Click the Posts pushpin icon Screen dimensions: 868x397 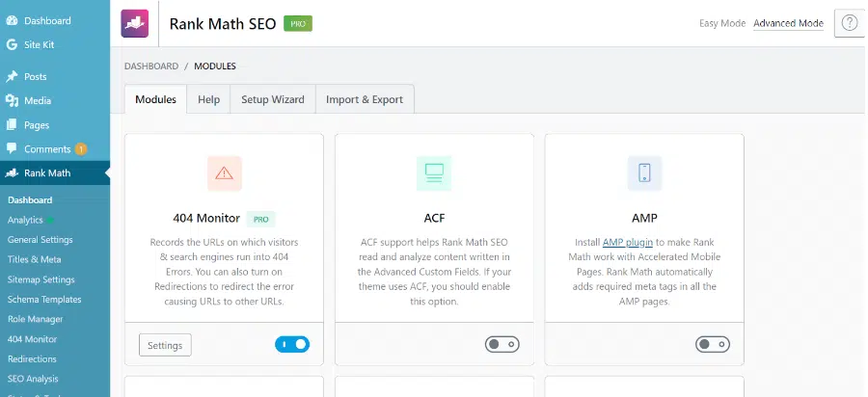[12, 77]
